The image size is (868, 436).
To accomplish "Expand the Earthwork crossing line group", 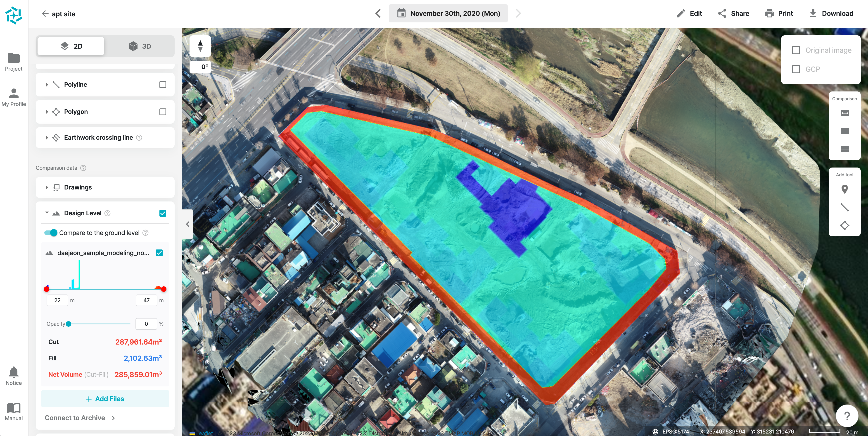I will [47, 138].
